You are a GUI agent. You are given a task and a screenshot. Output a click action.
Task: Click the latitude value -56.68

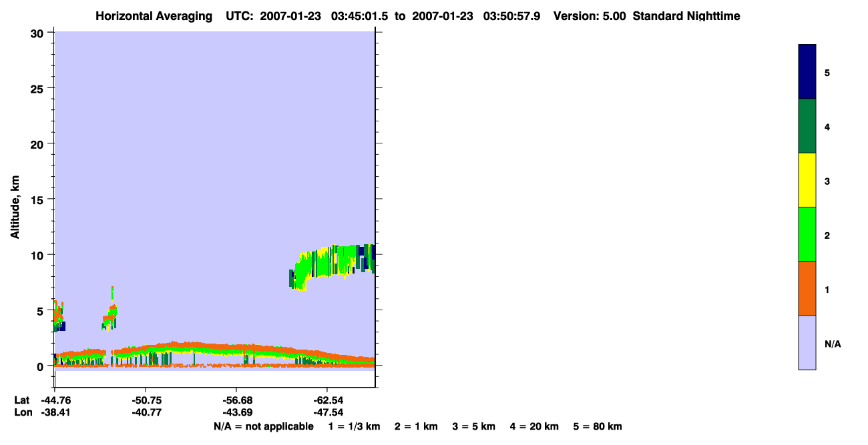pos(236,400)
